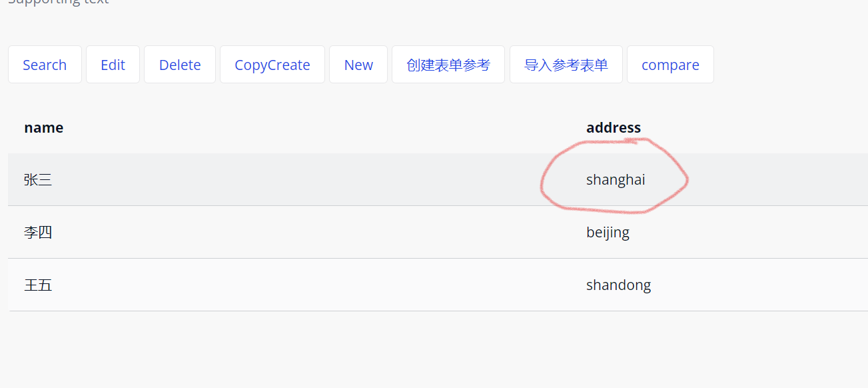This screenshot has height=388, width=868.
Task: Click the compare button
Action: [x=670, y=65]
